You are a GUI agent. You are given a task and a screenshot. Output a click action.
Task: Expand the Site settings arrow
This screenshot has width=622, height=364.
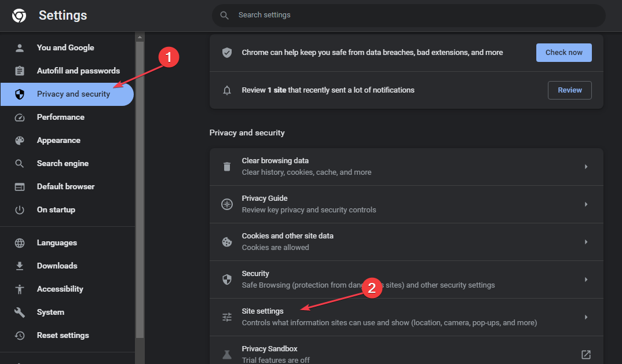(586, 317)
